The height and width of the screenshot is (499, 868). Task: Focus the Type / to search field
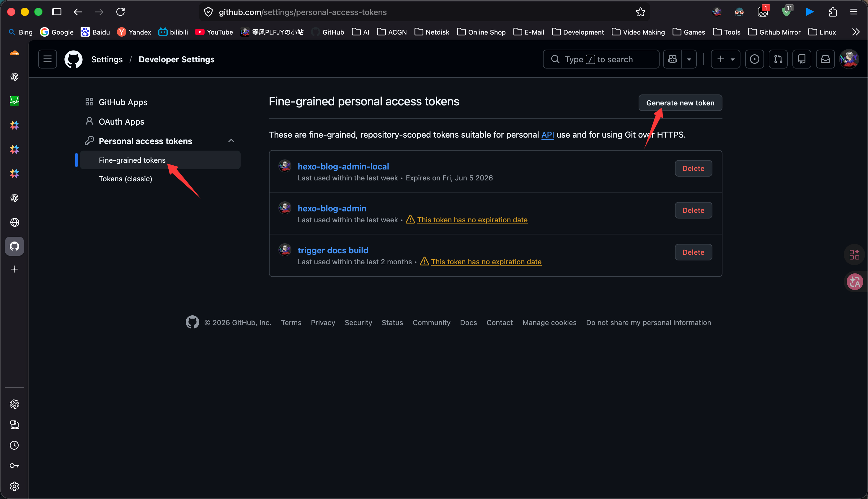pos(601,59)
